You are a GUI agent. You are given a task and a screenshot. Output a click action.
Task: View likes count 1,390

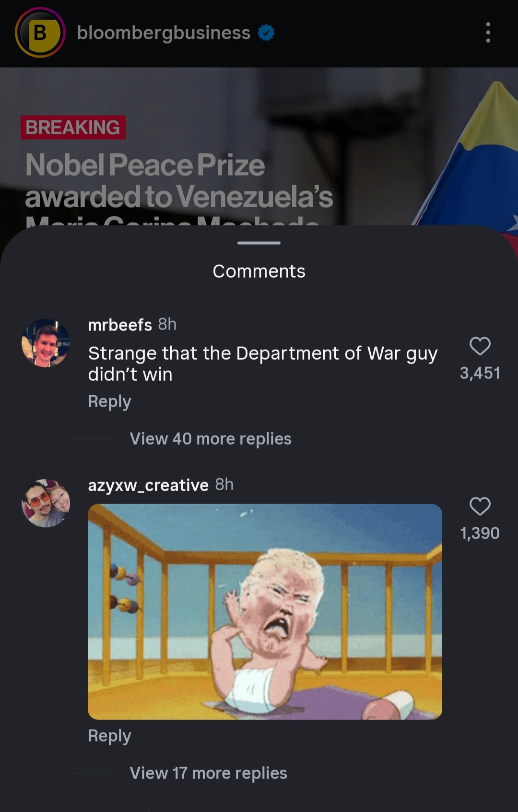[x=480, y=533]
